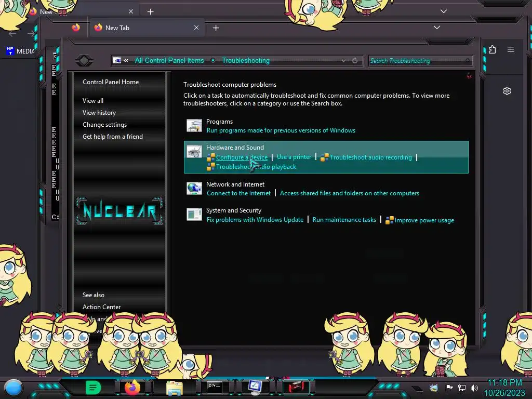532x399 pixels.
Task: Click the Hardware and Sound category icon
Action: 194,152
